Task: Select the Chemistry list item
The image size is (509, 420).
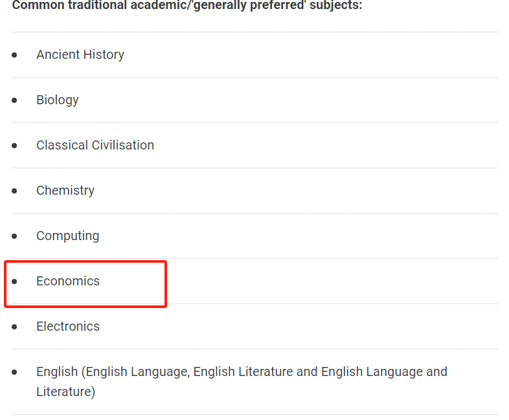Action: point(65,190)
